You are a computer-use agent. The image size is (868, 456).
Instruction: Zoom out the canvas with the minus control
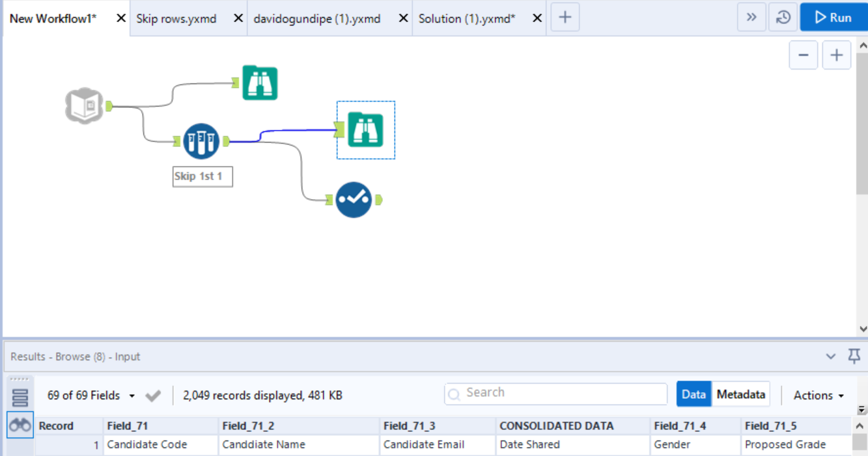(803, 55)
